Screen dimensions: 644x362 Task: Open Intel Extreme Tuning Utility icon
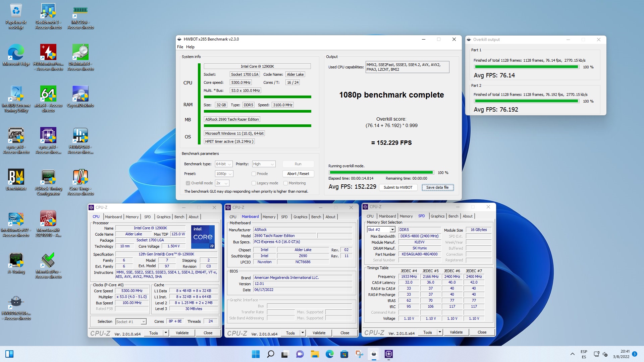tap(16, 99)
